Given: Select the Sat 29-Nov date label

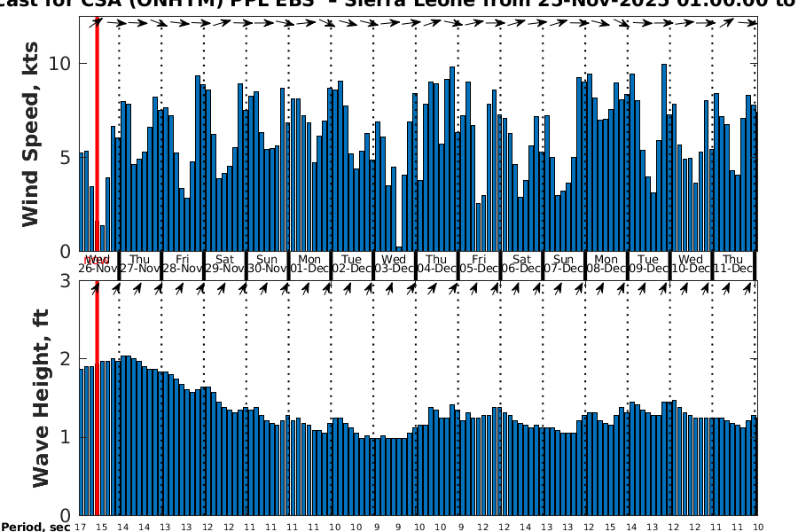Looking at the screenshot, I should [x=225, y=263].
